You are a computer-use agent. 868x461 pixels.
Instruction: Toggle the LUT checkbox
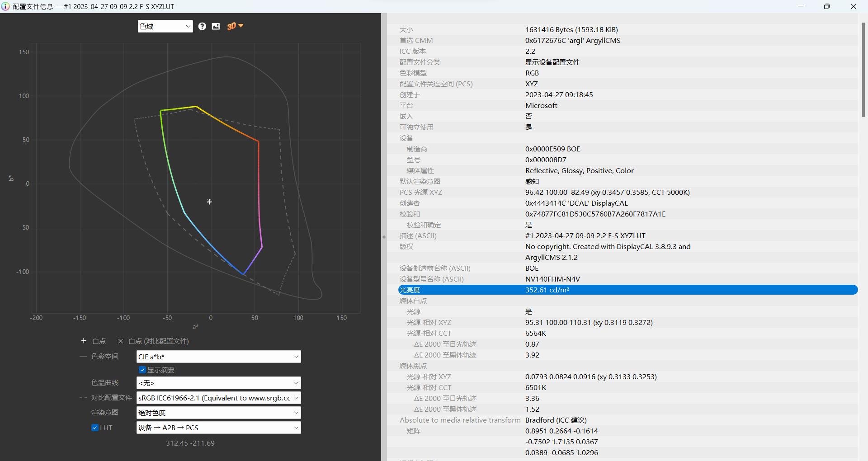[x=95, y=428]
